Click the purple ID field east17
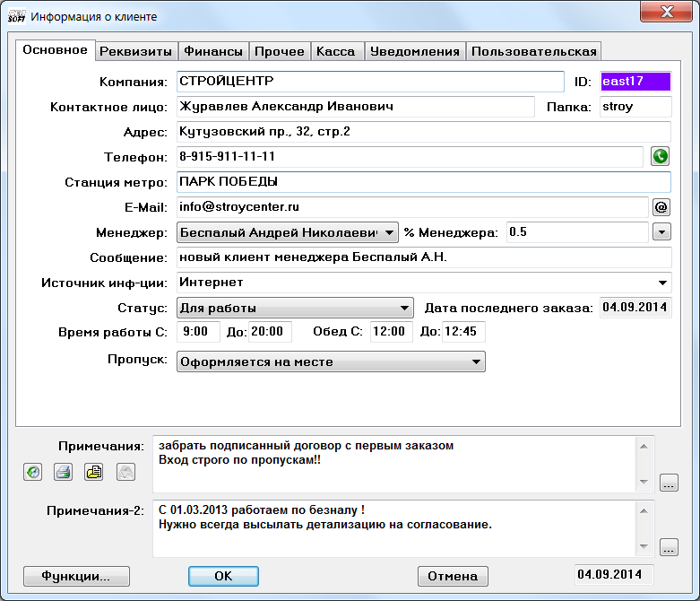Screen dimensions: 700x601 [x=635, y=82]
